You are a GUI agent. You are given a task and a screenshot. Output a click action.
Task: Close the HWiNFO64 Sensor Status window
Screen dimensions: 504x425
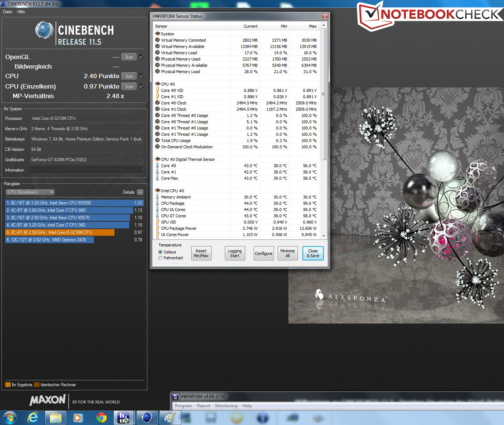point(325,16)
